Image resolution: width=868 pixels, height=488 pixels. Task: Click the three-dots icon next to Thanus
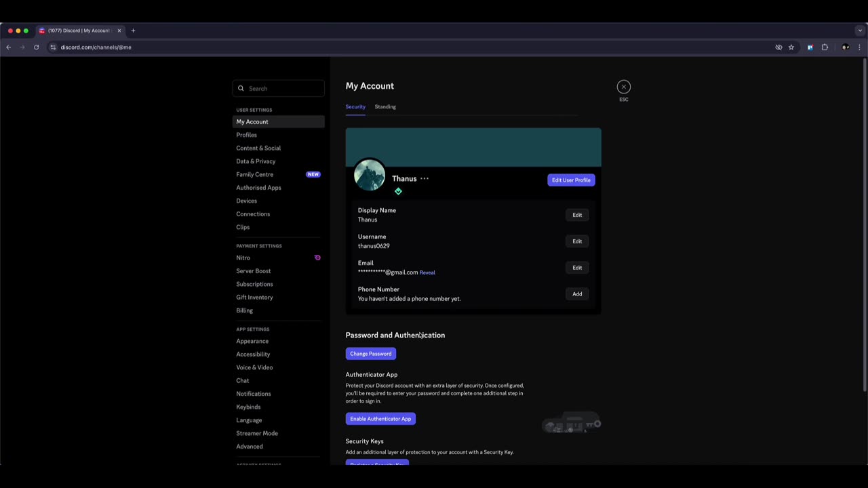(x=425, y=179)
